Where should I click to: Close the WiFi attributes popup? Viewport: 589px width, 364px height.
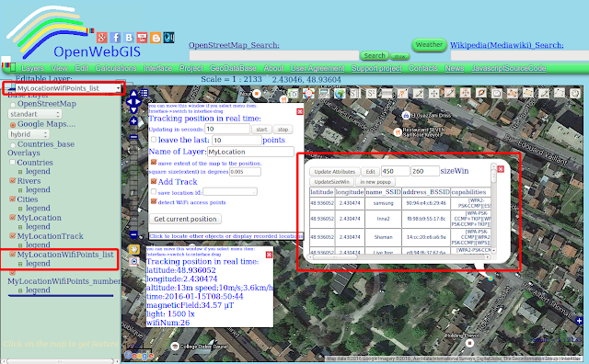[x=501, y=169]
